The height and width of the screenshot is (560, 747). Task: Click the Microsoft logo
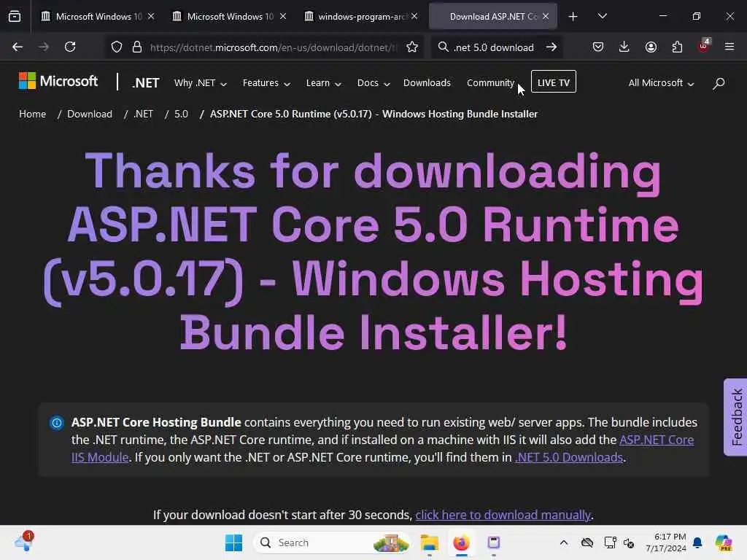[x=58, y=81]
